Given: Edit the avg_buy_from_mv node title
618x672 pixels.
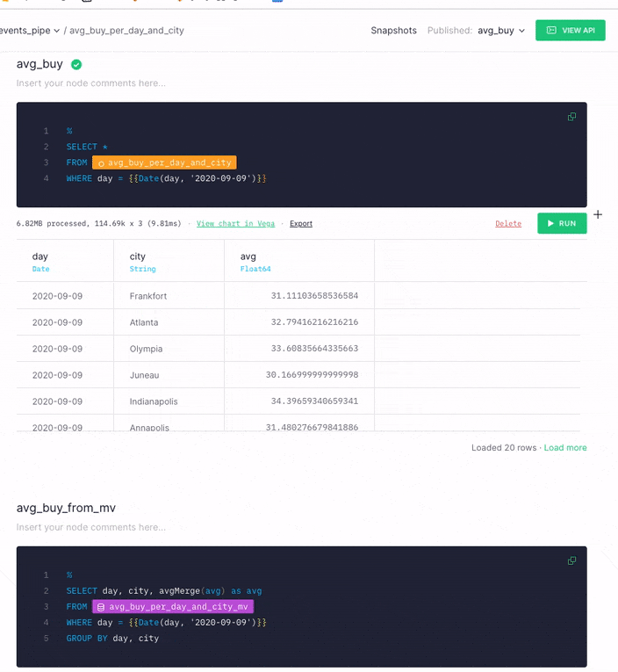Looking at the screenshot, I should [x=66, y=508].
